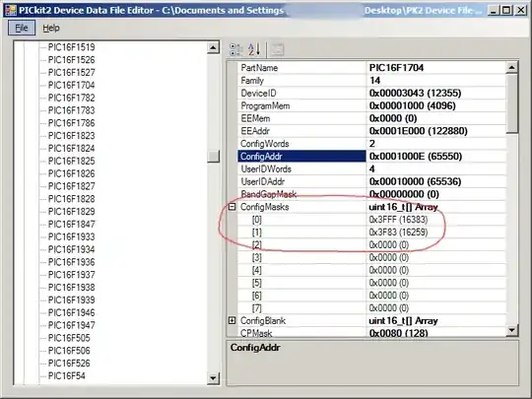Viewport: 532px width, 399px height.
Task: Select PIC16F1527 in the device list
Action: point(71,72)
